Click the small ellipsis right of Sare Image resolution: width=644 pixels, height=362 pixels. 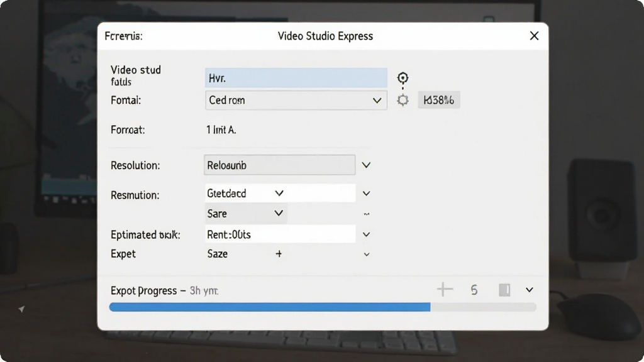[x=367, y=214]
